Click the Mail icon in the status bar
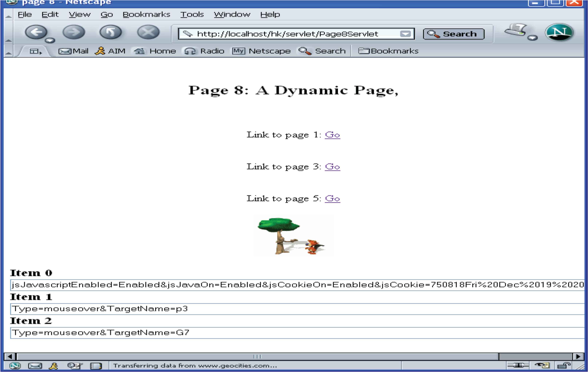Image resolution: width=588 pixels, height=372 pixels. (x=35, y=366)
